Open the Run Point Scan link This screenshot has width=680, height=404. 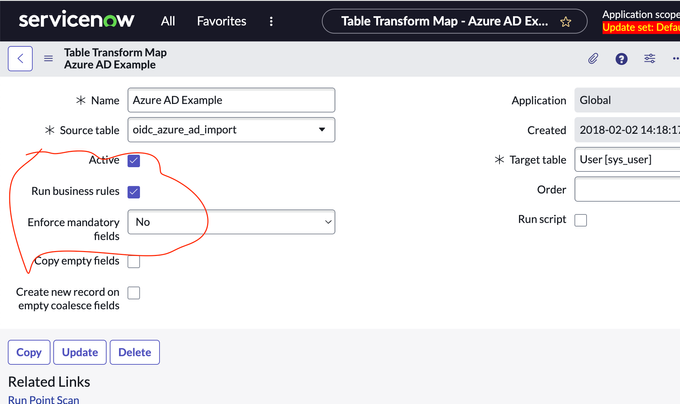[x=43, y=399]
